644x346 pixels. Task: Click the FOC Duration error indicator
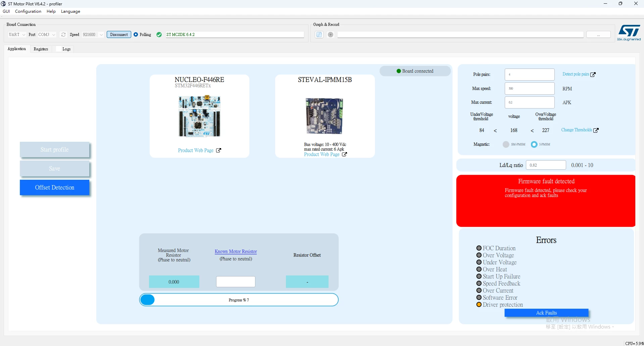pos(479,248)
